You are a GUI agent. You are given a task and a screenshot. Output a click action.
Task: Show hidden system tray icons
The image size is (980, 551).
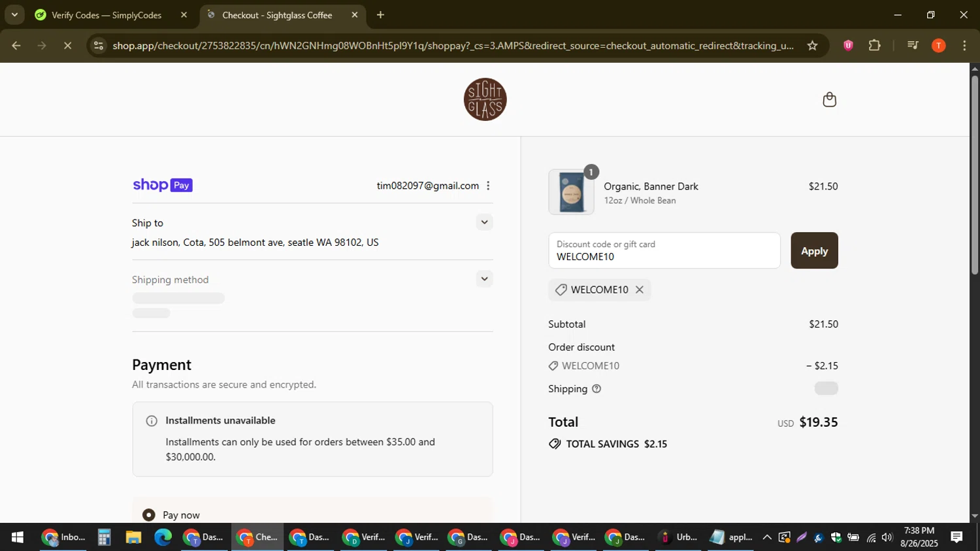pos(767,537)
